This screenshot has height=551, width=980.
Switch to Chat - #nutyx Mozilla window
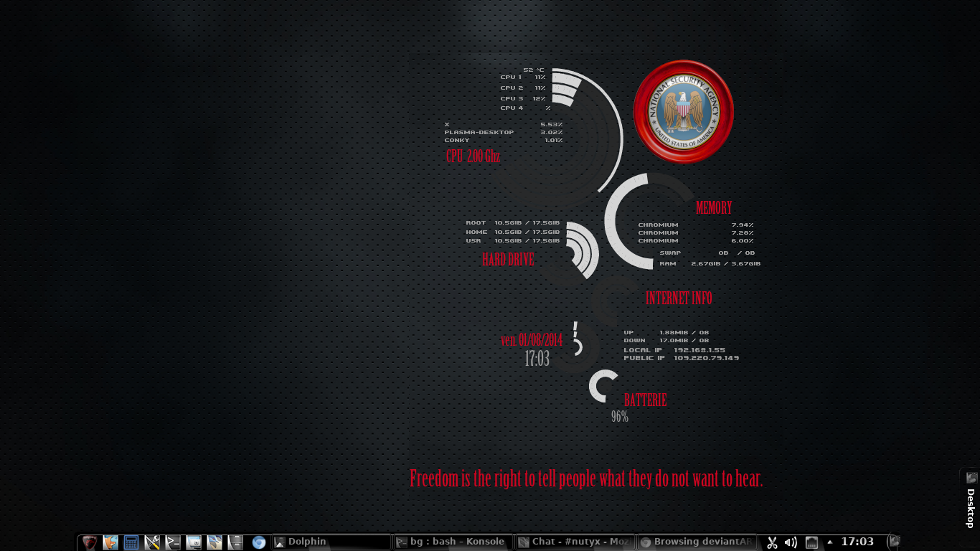coord(575,542)
